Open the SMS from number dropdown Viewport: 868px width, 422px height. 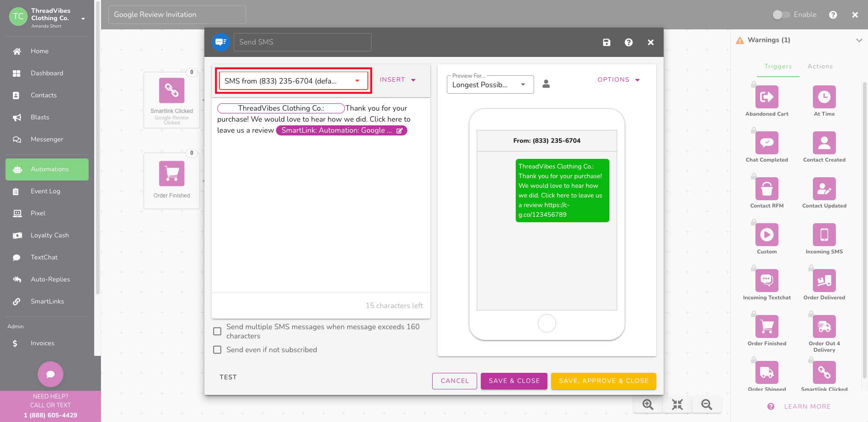point(293,81)
